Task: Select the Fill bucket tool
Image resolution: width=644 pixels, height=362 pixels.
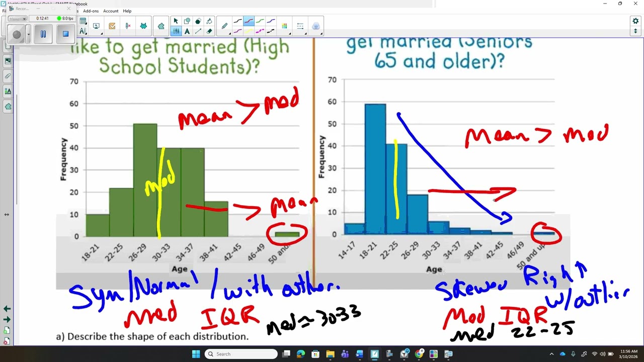Action: [209, 21]
